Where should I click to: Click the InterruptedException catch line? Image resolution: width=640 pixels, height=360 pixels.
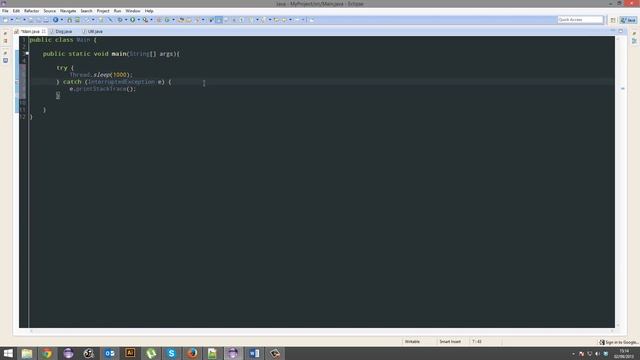coord(114,82)
